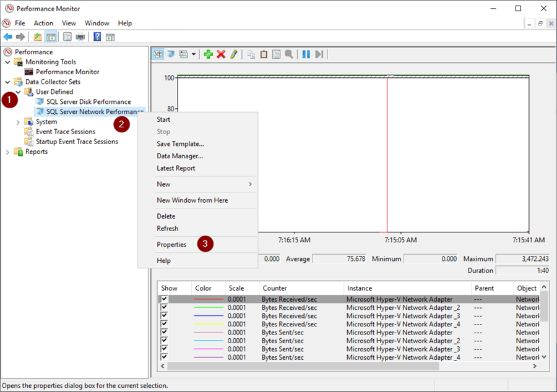This screenshot has height=392, width=557.
Task: Add counters with the green plus icon
Action: point(208,54)
